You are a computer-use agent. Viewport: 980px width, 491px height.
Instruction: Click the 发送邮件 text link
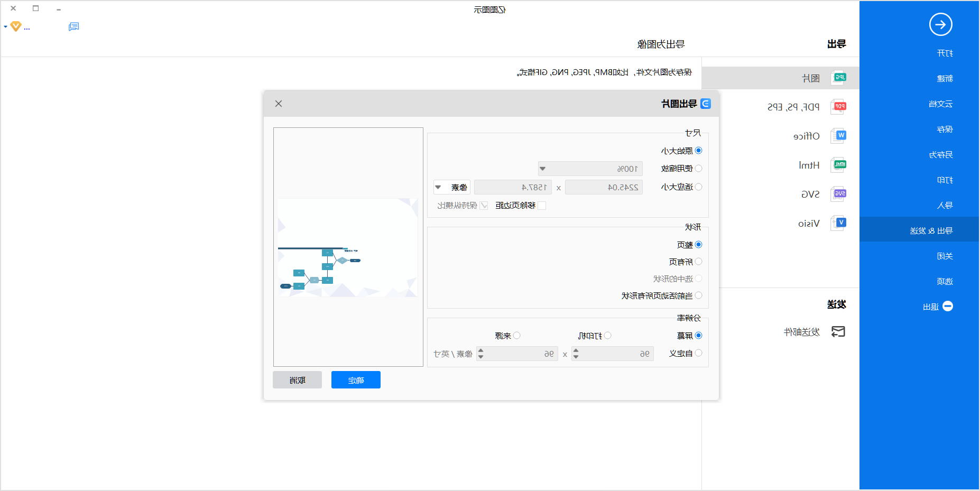802,332
